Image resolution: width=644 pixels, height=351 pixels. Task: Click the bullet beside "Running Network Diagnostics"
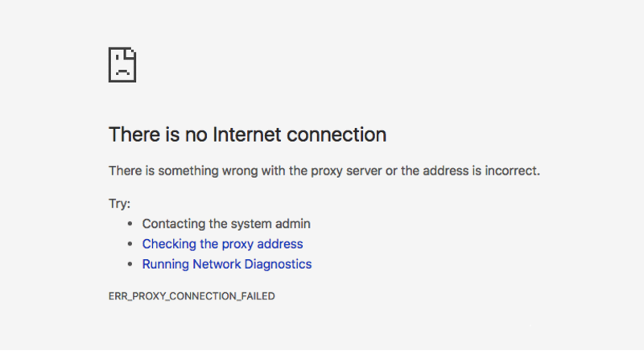(130, 264)
